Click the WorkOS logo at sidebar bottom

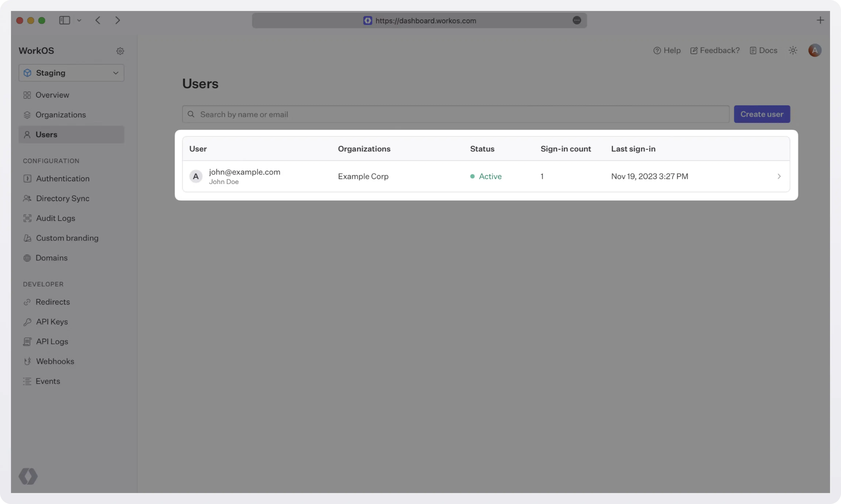(x=28, y=476)
